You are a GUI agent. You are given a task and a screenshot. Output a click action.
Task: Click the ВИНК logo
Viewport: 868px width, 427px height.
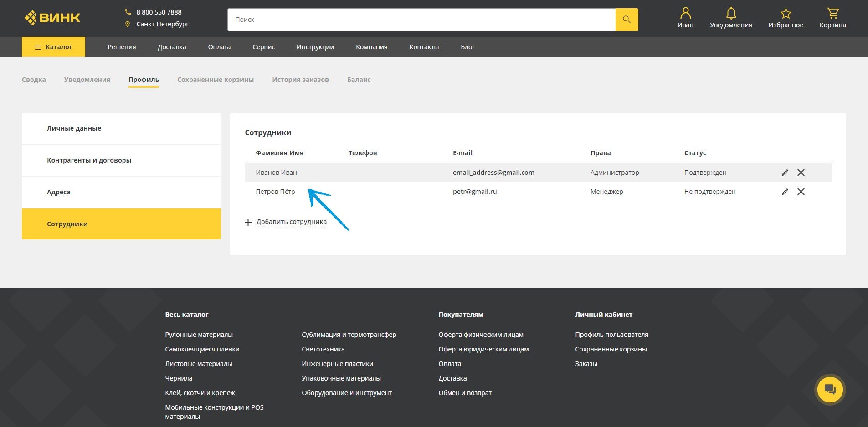pos(52,18)
